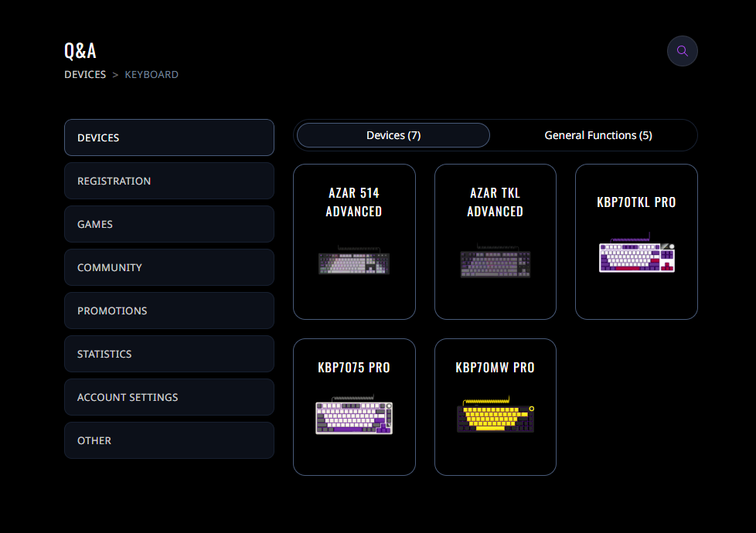This screenshot has height=533, width=756.
Task: Open the STATISTICS category
Action: pos(169,354)
